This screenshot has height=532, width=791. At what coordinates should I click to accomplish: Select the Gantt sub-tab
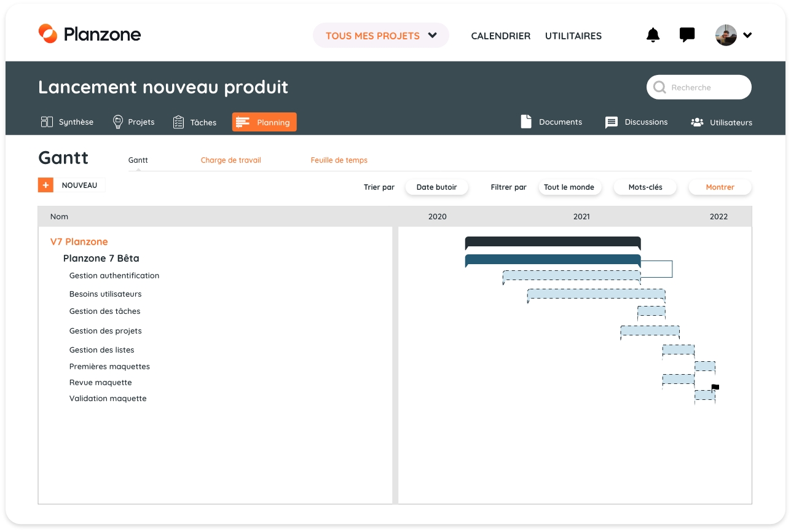coord(138,160)
